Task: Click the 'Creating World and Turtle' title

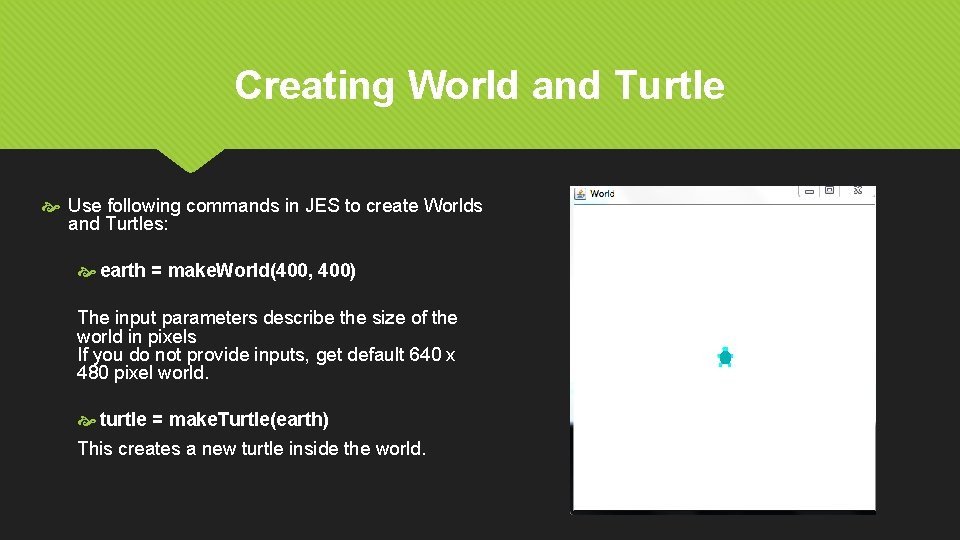Action: pyautogui.click(x=480, y=85)
